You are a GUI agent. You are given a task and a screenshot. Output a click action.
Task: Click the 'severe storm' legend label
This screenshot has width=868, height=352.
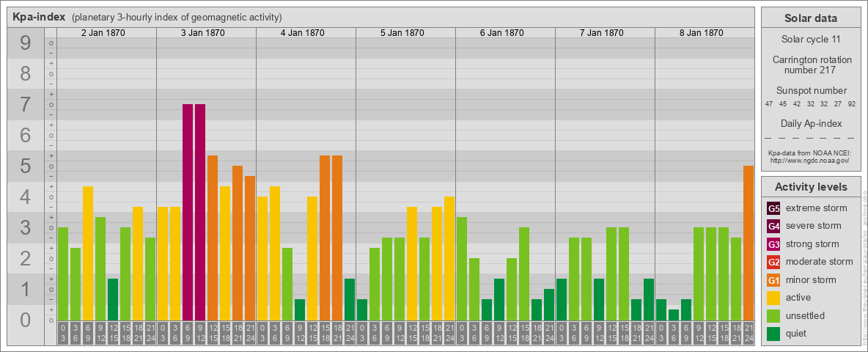click(814, 226)
